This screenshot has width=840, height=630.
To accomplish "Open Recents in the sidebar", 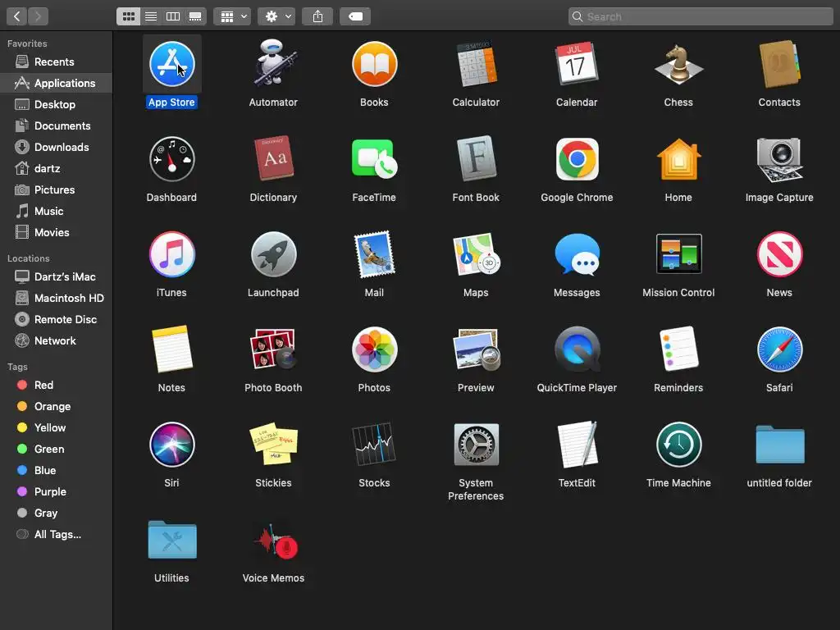I will click(57, 62).
